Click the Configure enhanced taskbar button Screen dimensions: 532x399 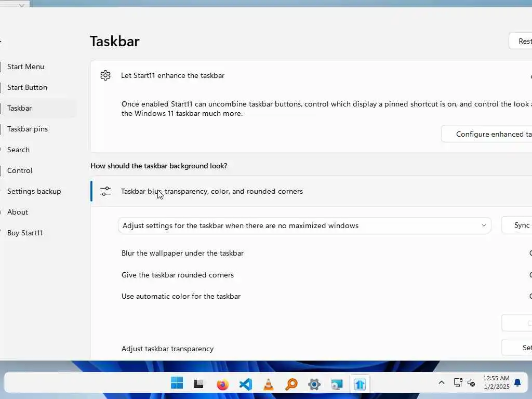pos(487,134)
